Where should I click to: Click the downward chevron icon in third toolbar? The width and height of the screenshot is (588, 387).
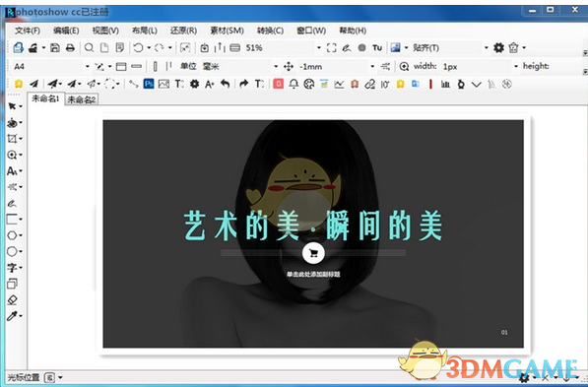point(477,85)
